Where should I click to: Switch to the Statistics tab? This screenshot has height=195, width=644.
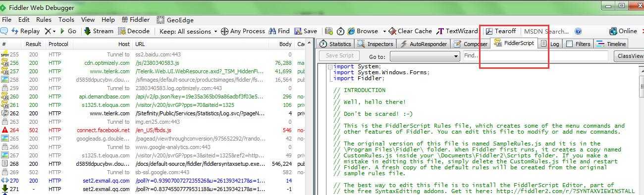tap(335, 44)
